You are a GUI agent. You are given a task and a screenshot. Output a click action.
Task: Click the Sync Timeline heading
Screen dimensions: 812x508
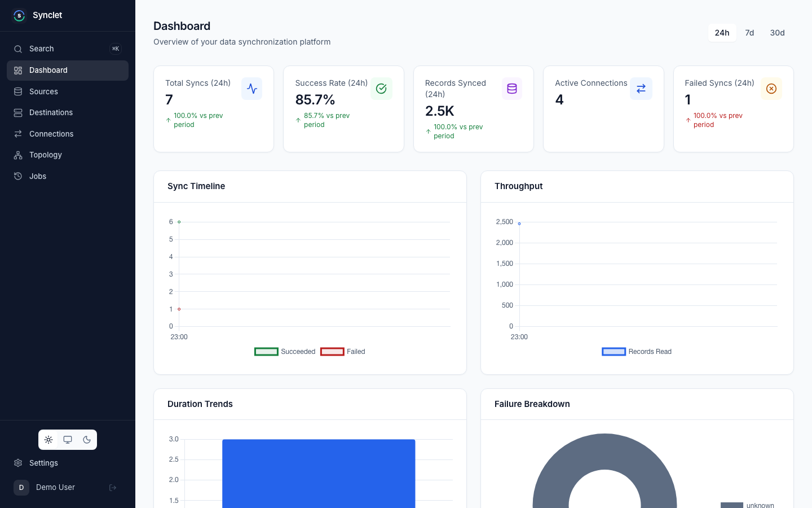[x=196, y=186]
